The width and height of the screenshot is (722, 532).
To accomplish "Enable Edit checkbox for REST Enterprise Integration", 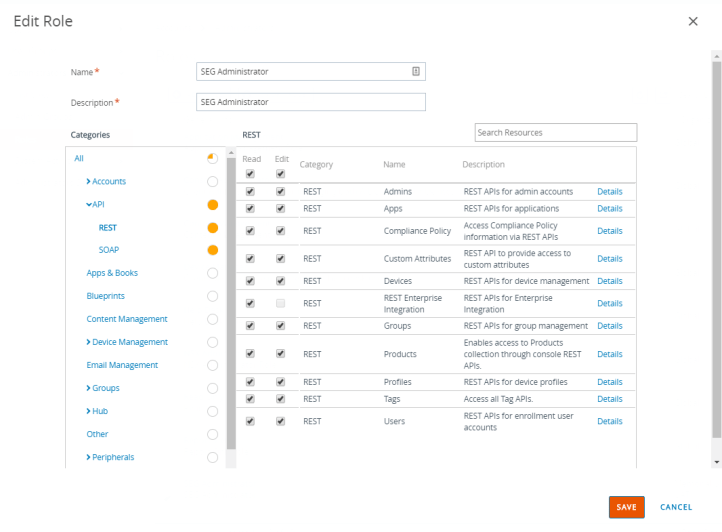I will tap(280, 303).
